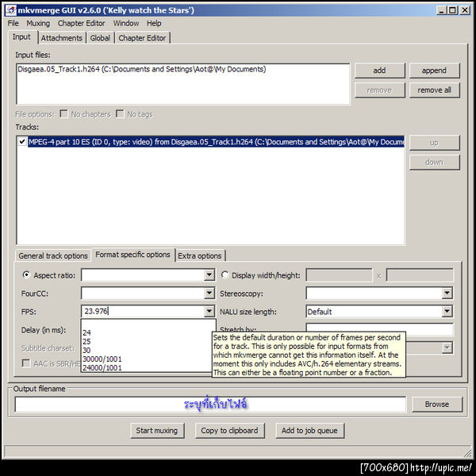Click the remove all button
The height and width of the screenshot is (476, 476).
coord(434,90)
